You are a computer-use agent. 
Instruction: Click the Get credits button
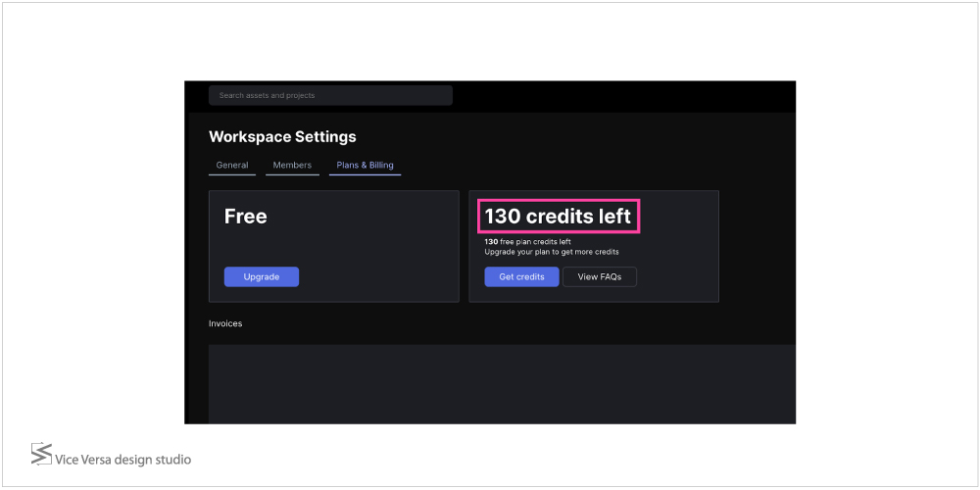(521, 277)
